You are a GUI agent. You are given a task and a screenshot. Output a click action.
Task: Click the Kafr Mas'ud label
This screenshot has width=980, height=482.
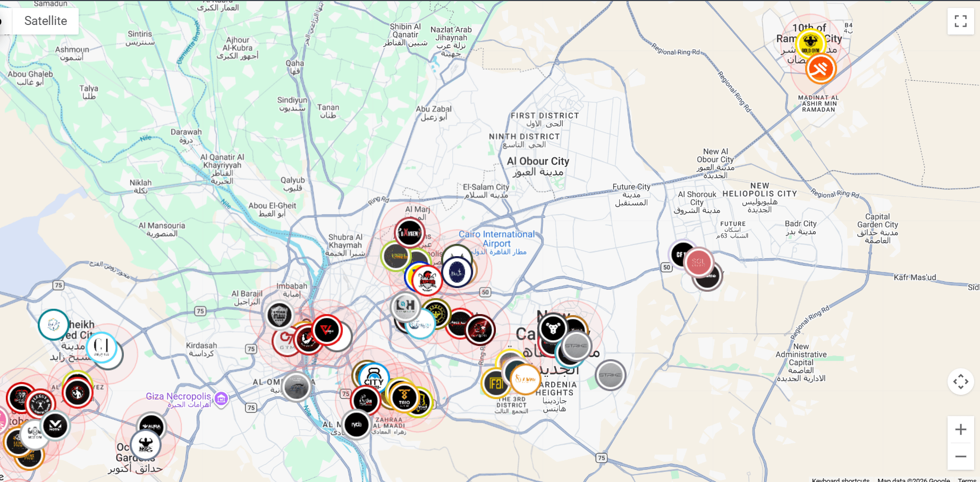pos(915,277)
